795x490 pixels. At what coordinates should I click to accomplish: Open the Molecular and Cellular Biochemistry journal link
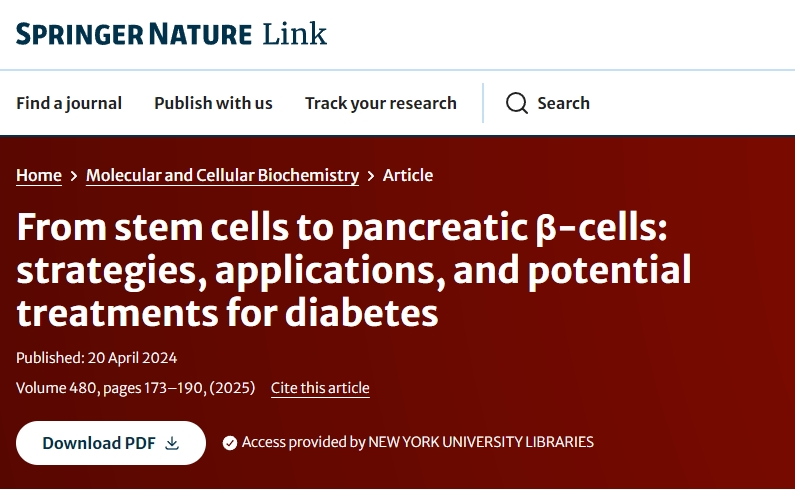tap(222, 175)
